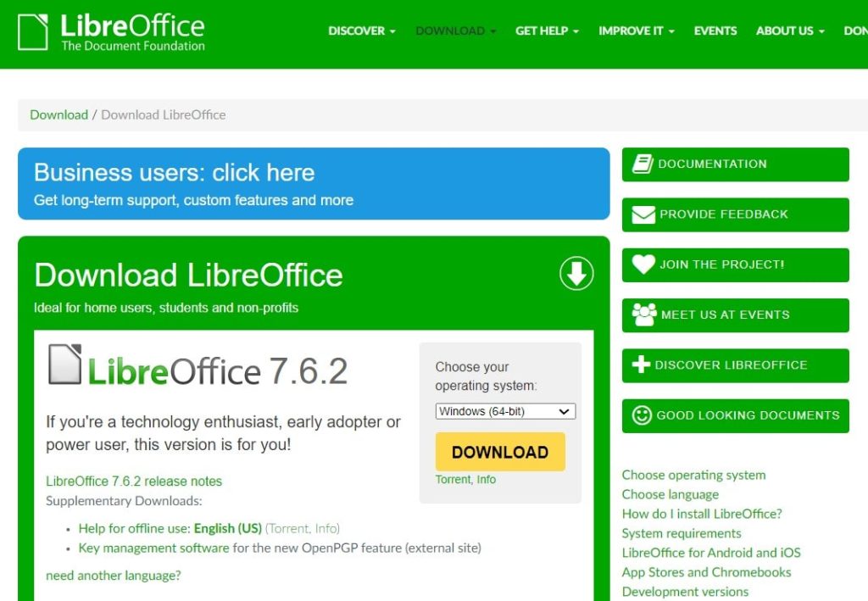
Task: Click the LibreOffice logo in the header
Action: (x=111, y=32)
